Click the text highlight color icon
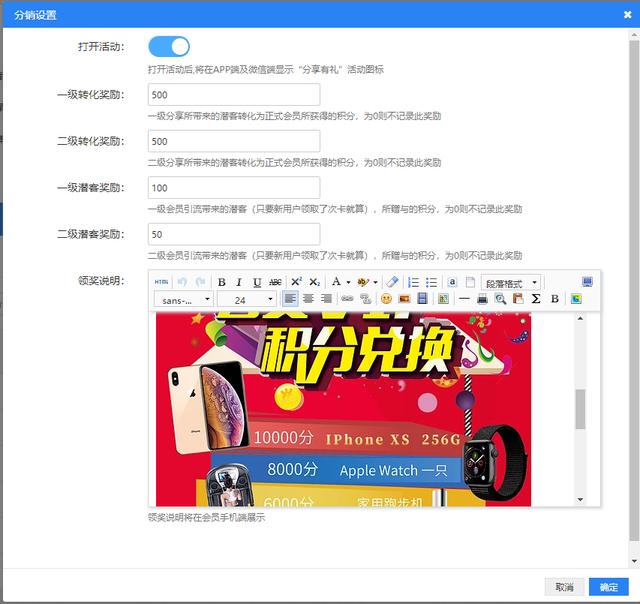 [362, 282]
